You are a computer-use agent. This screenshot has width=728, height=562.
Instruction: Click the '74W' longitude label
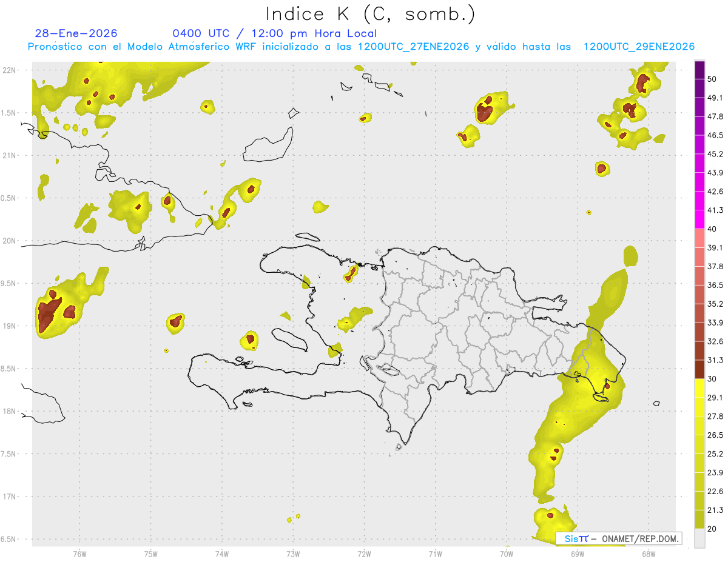(221, 554)
